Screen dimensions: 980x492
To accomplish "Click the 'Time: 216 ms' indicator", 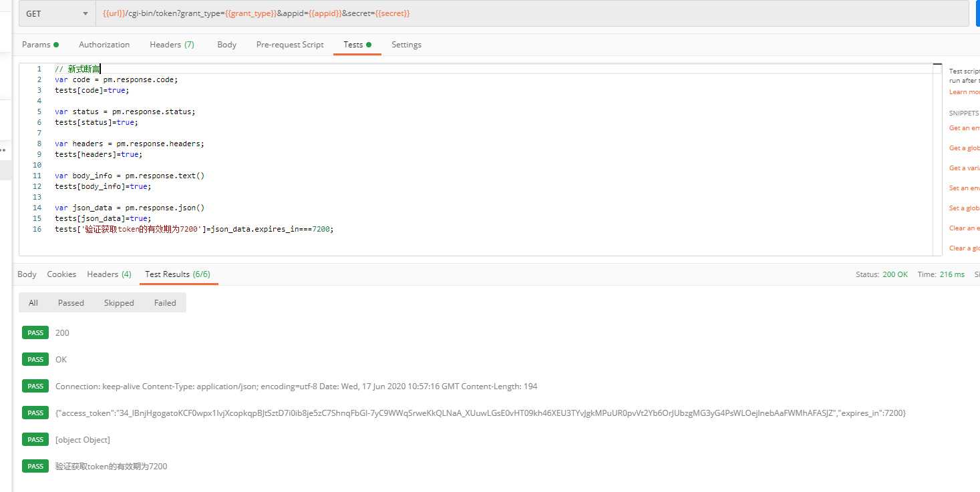I will 941,274.
